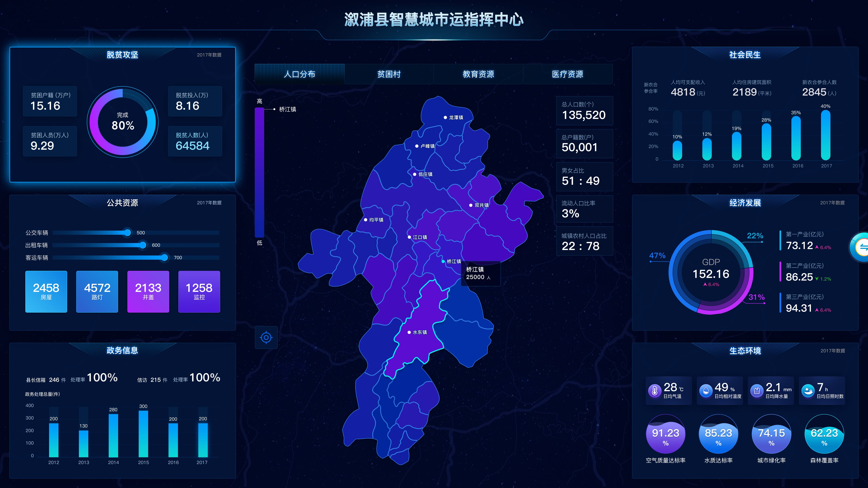Click the water drop humidity icon

(x=706, y=391)
